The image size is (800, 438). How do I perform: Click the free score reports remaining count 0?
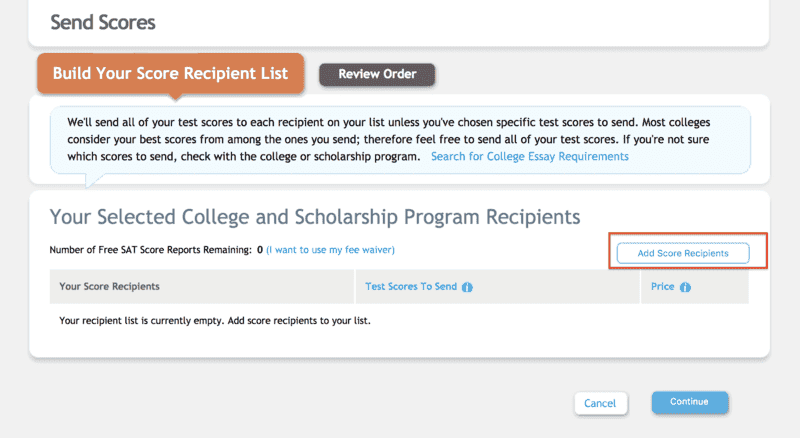tap(260, 250)
